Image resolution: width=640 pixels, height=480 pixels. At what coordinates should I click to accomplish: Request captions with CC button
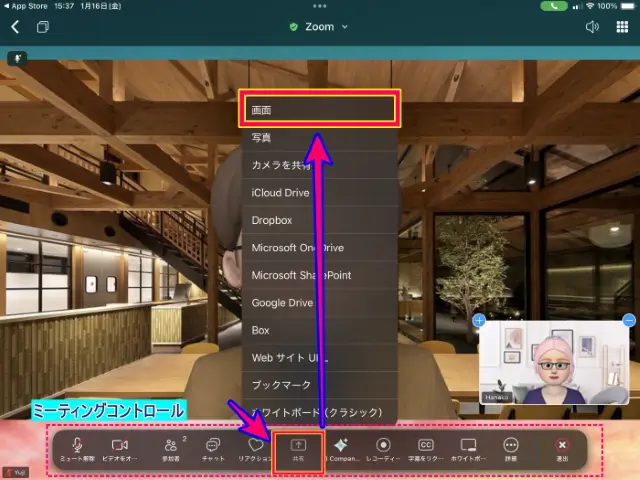[x=426, y=449]
